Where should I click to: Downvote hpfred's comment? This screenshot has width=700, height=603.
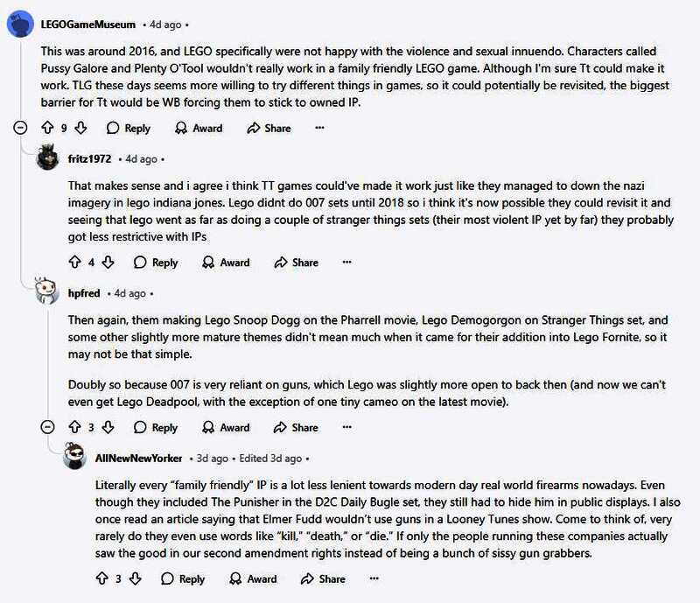(108, 427)
